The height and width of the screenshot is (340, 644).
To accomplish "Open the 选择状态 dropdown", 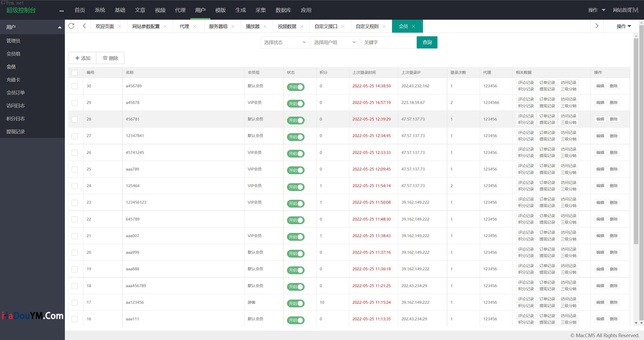I will [285, 42].
